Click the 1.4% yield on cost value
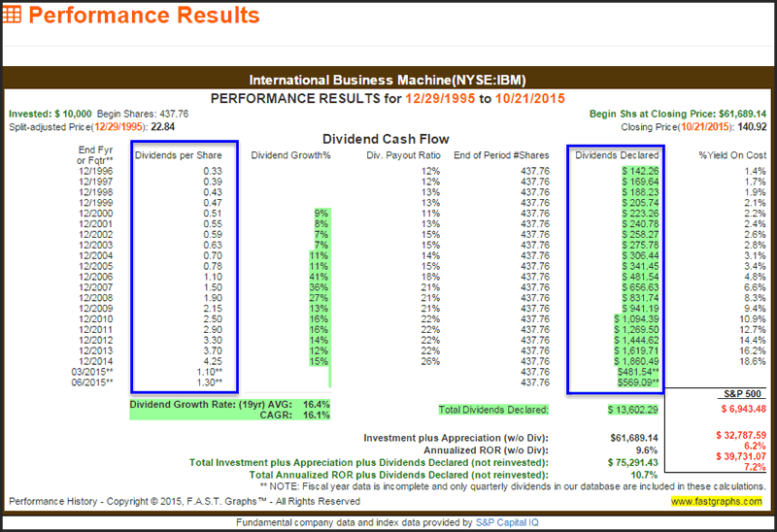Screen dimensions: 777x532 tap(756, 171)
